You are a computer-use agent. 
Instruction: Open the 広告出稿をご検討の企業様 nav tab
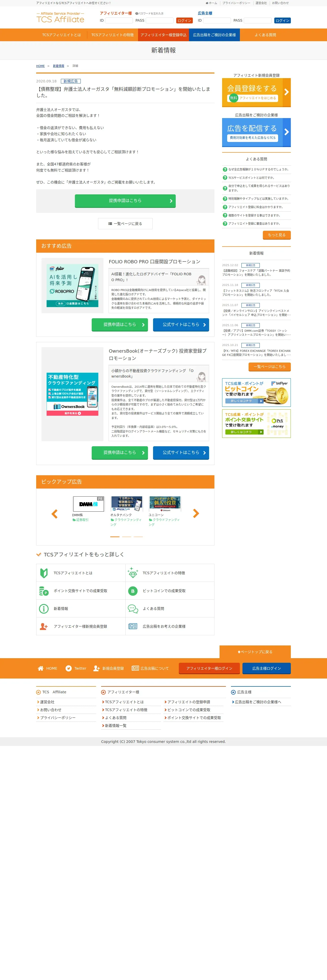pyautogui.click(x=214, y=35)
